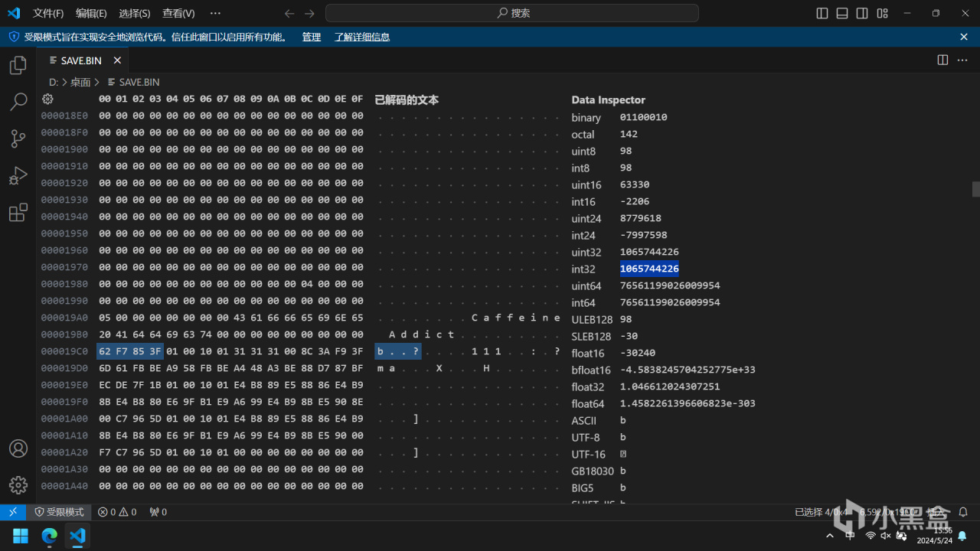The height and width of the screenshot is (551, 980).
Task: Open the taskbar notification bell
Action: point(962,536)
